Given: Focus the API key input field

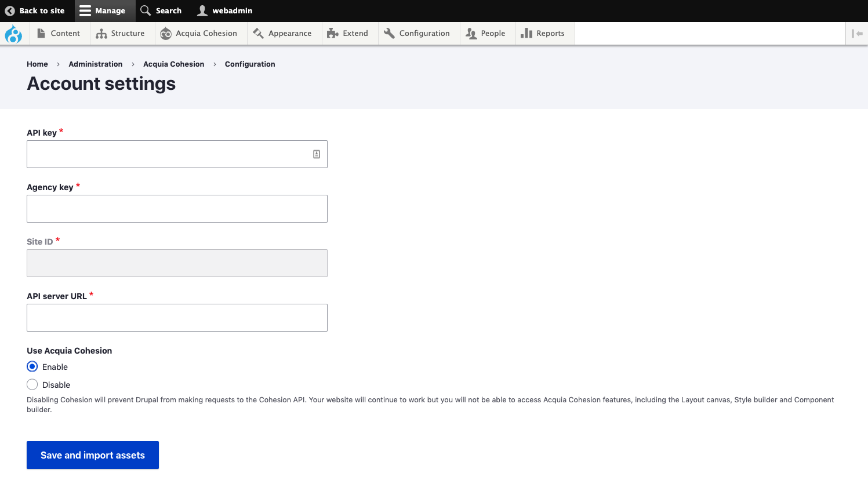Looking at the screenshot, I should [x=177, y=154].
